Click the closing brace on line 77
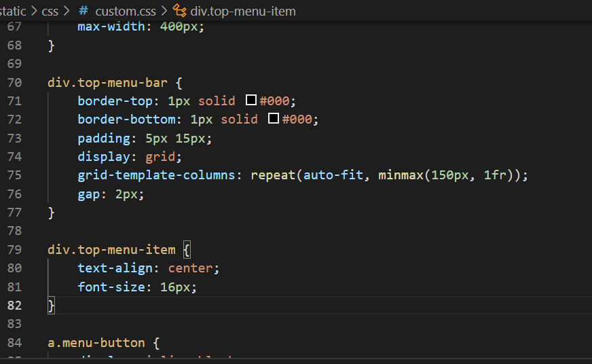This screenshot has height=364, width=592. 52,213
